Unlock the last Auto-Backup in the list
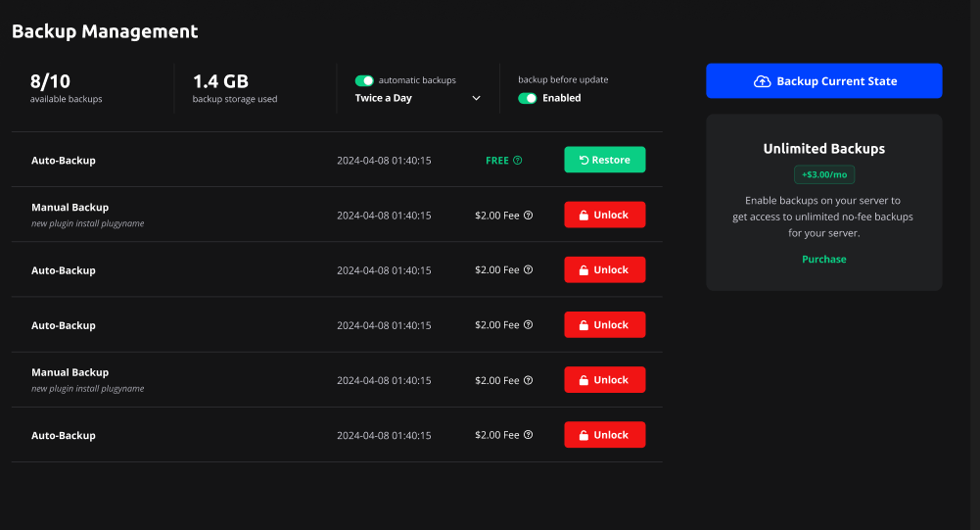 pos(604,434)
